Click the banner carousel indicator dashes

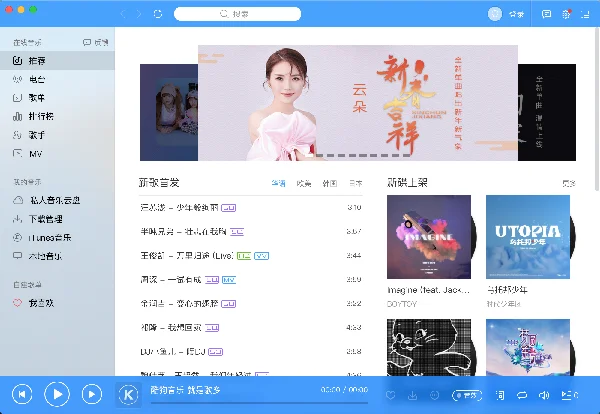[360, 155]
